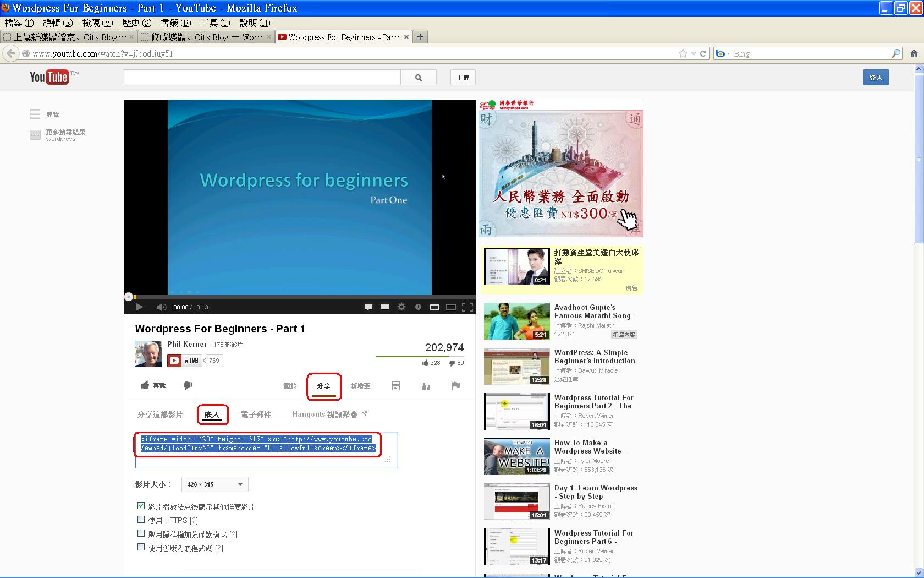
Task: Click the YouTube search input field
Action: pos(262,78)
